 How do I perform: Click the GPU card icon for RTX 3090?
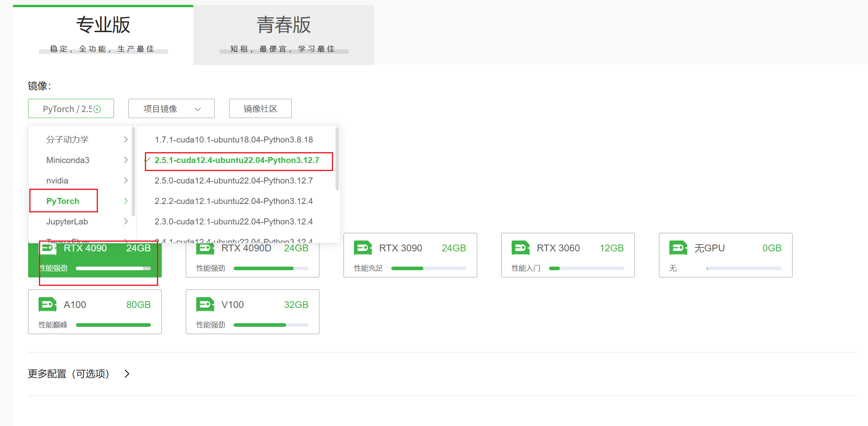coord(363,248)
